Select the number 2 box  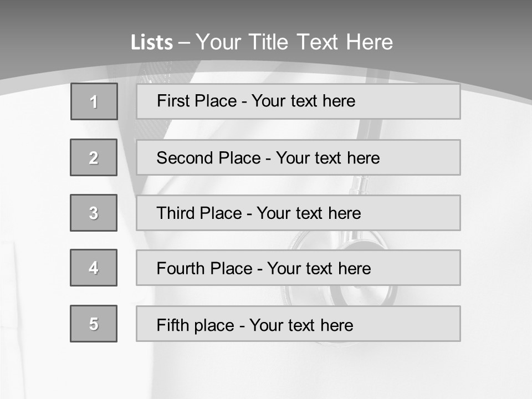pyautogui.click(x=94, y=157)
